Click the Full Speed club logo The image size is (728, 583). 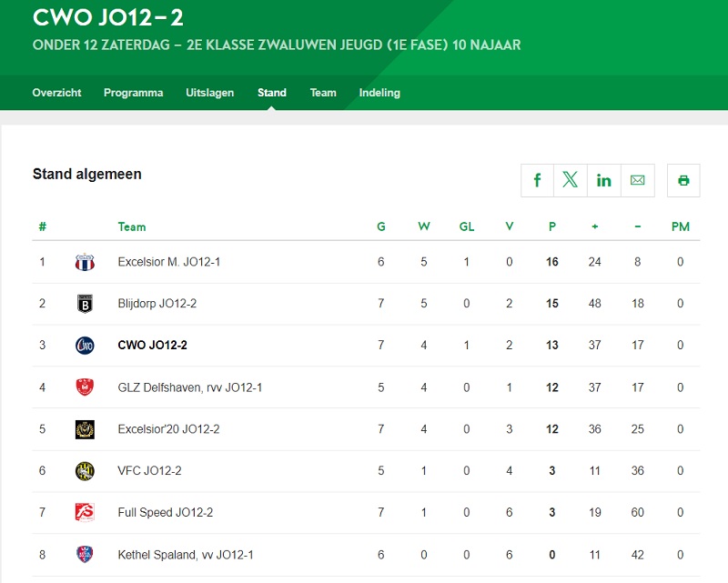click(x=85, y=513)
